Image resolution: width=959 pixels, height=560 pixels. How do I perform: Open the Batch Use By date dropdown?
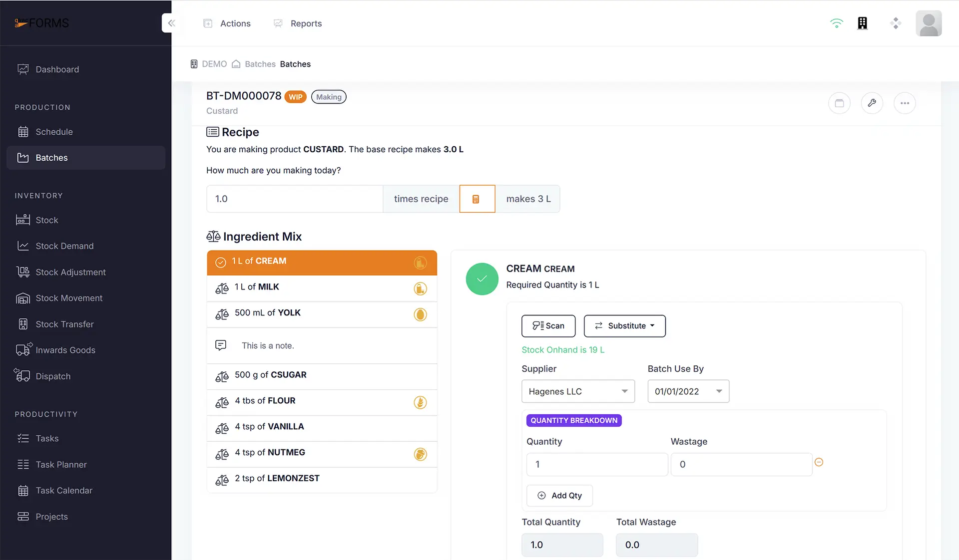point(688,391)
